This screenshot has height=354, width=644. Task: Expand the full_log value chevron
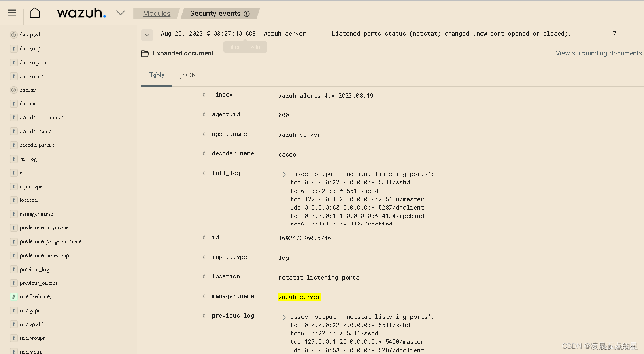[284, 174]
